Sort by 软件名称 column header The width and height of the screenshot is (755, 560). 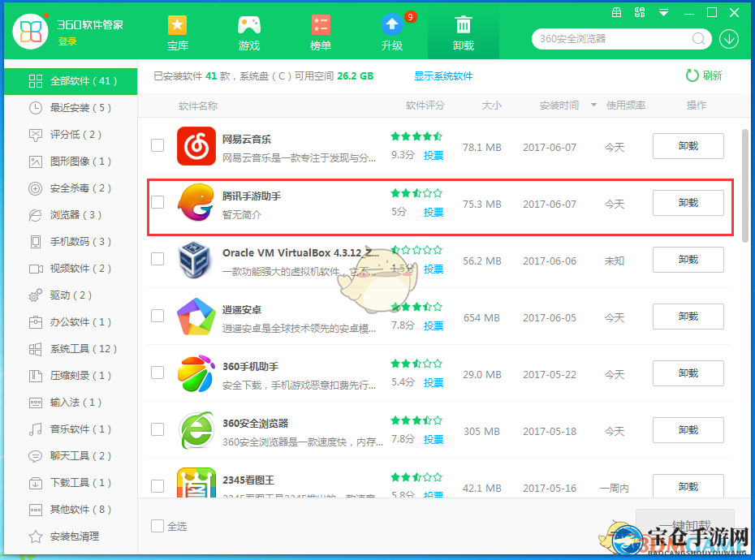coord(198,106)
